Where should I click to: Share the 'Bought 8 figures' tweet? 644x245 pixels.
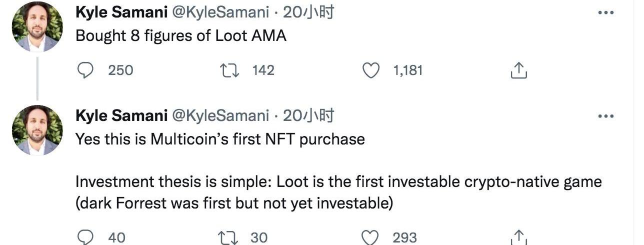tap(518, 70)
